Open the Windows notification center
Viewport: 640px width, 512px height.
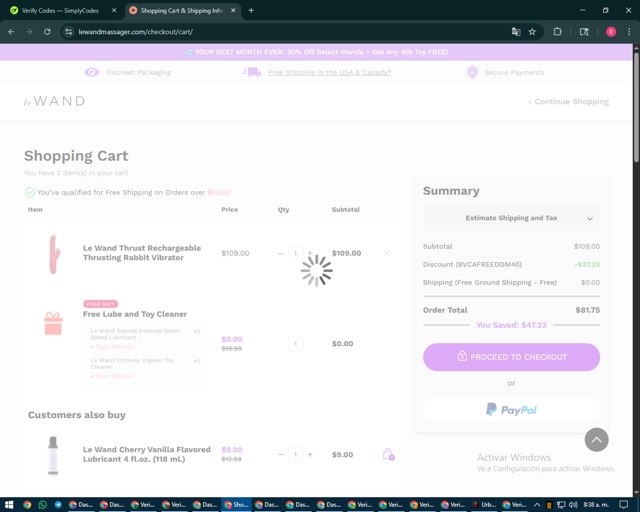coord(623,505)
